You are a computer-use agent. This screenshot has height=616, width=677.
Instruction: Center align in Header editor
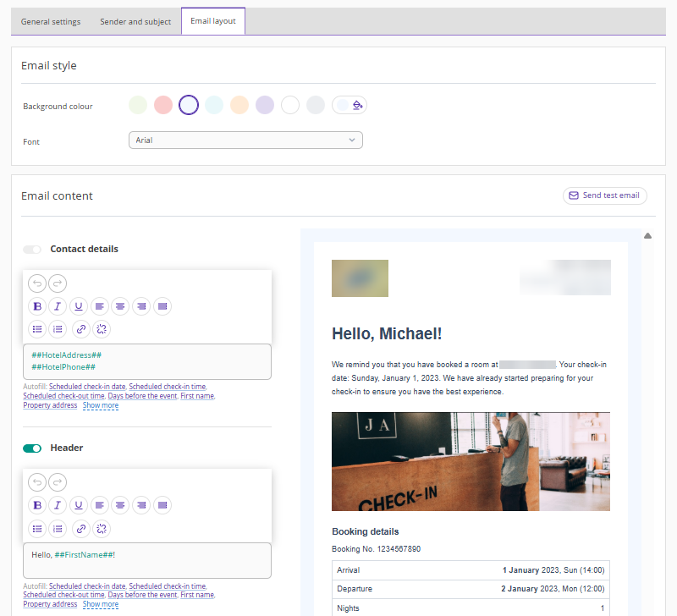point(120,505)
